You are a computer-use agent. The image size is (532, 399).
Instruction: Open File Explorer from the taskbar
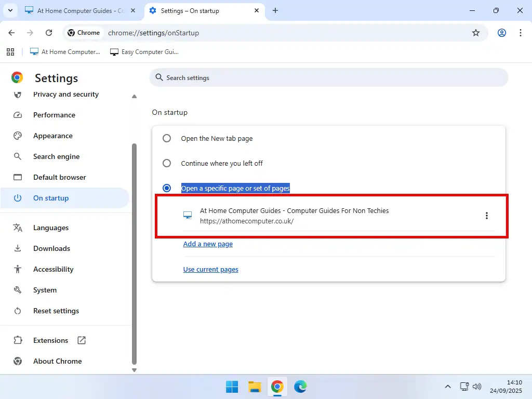pos(255,387)
